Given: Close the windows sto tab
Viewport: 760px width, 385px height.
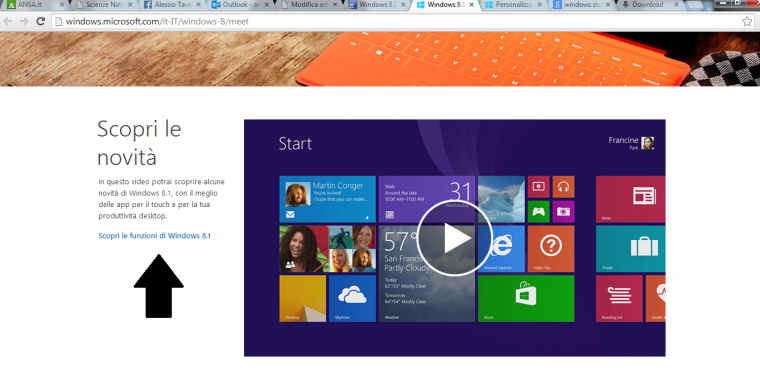Looking at the screenshot, I should pyautogui.click(x=608, y=5).
